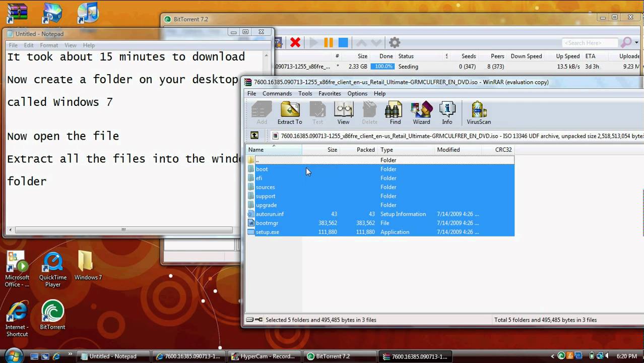Open the Internet Shortcut desktop icon
Image resolution: width=644 pixels, height=363 pixels.
click(17, 319)
